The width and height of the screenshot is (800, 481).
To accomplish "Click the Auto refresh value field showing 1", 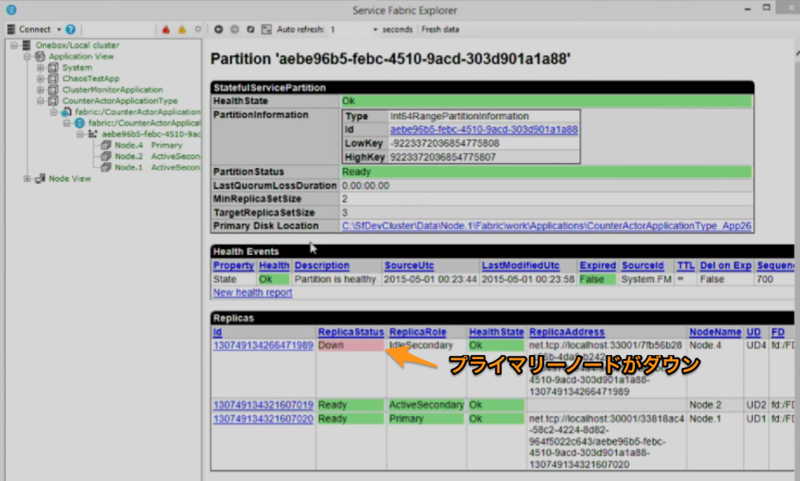I will (x=349, y=30).
